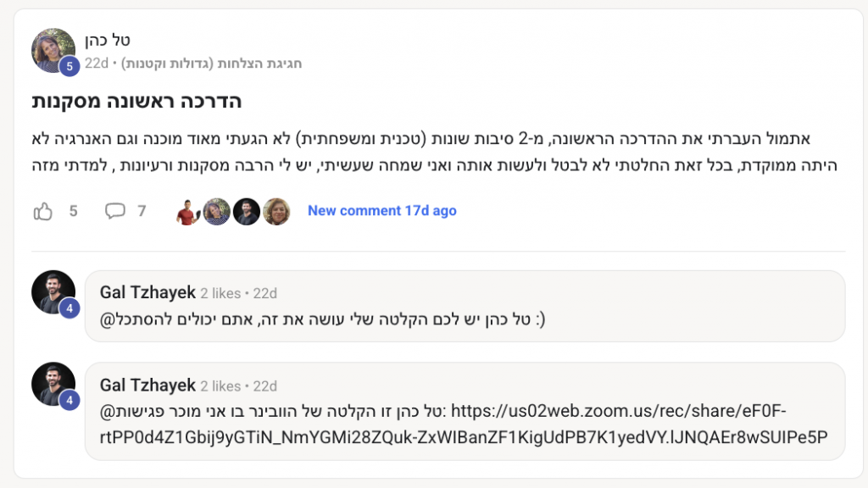
Task: Click Gal Tzhayek's name in the first comment
Action: tap(147, 292)
